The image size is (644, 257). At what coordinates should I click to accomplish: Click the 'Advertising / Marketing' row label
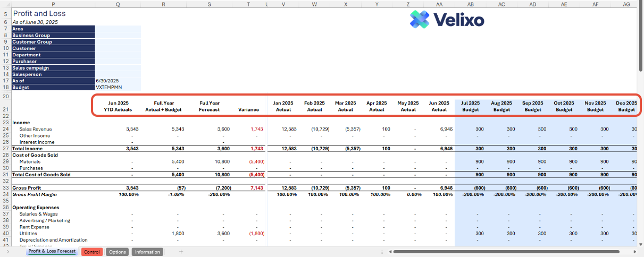(45, 220)
